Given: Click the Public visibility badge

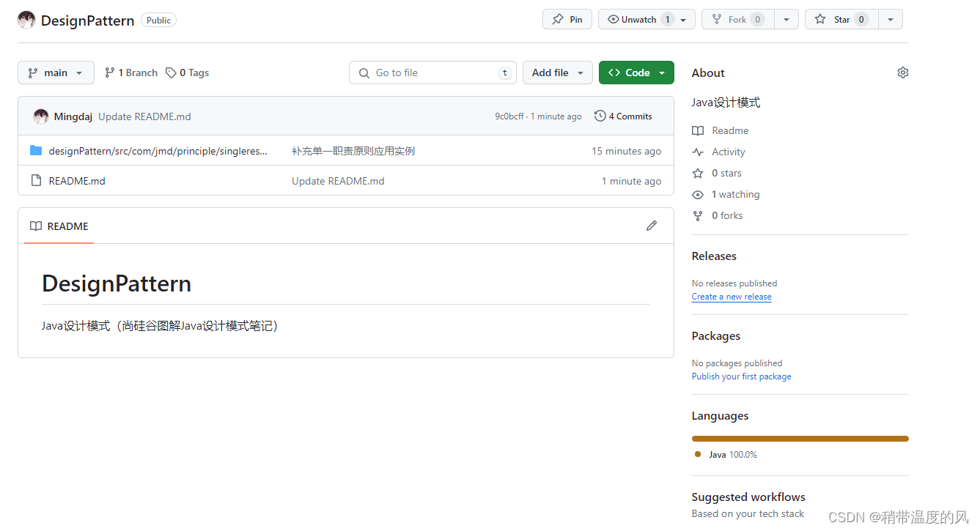Looking at the screenshot, I should tap(158, 21).
